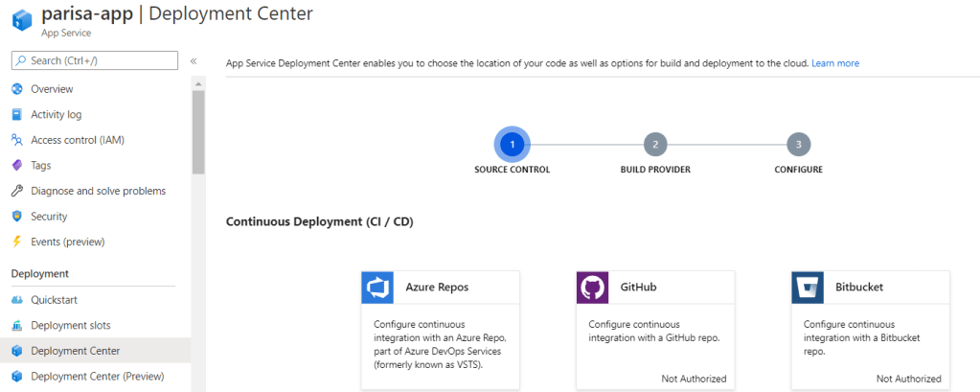
Task: Focus the Search (Ctrl+/) input box
Action: 95,60
